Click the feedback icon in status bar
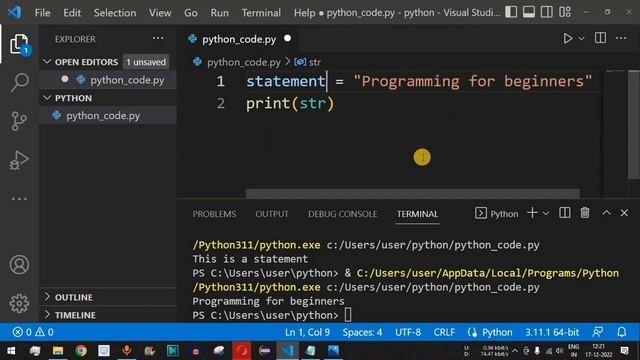Viewport: 640px width, 360px height. [598, 332]
